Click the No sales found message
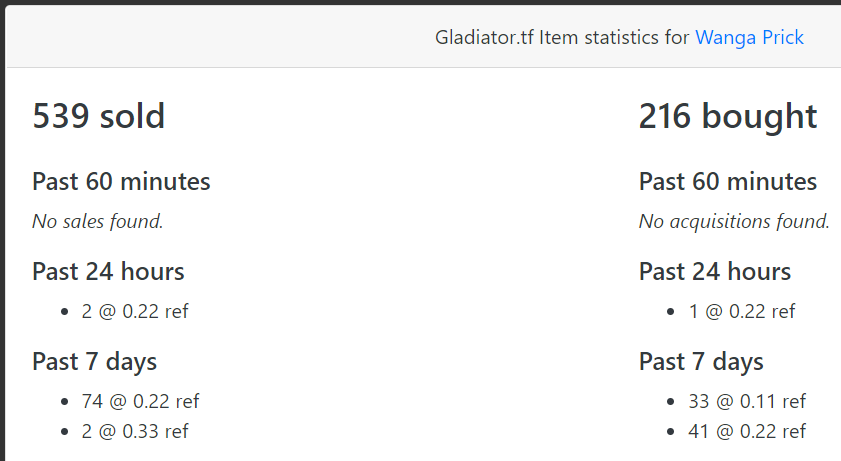The image size is (841, 461). (x=97, y=221)
